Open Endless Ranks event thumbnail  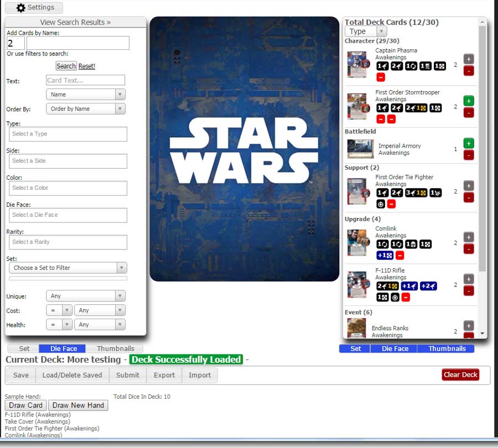tap(357, 329)
